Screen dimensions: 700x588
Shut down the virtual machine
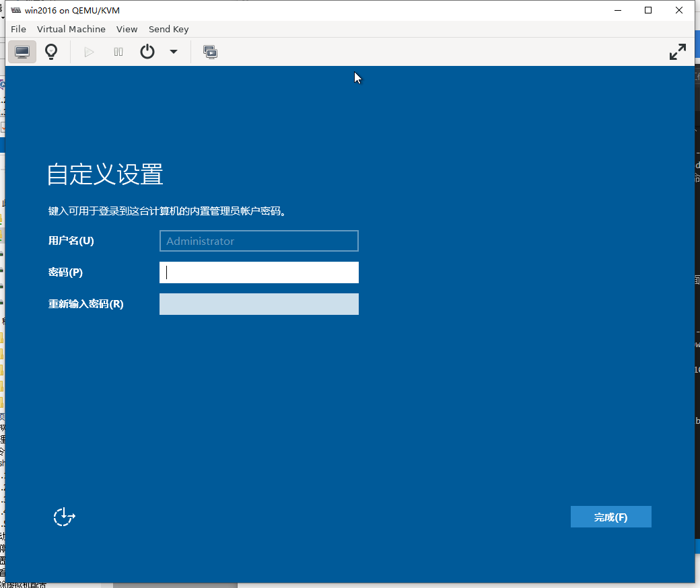pos(147,52)
